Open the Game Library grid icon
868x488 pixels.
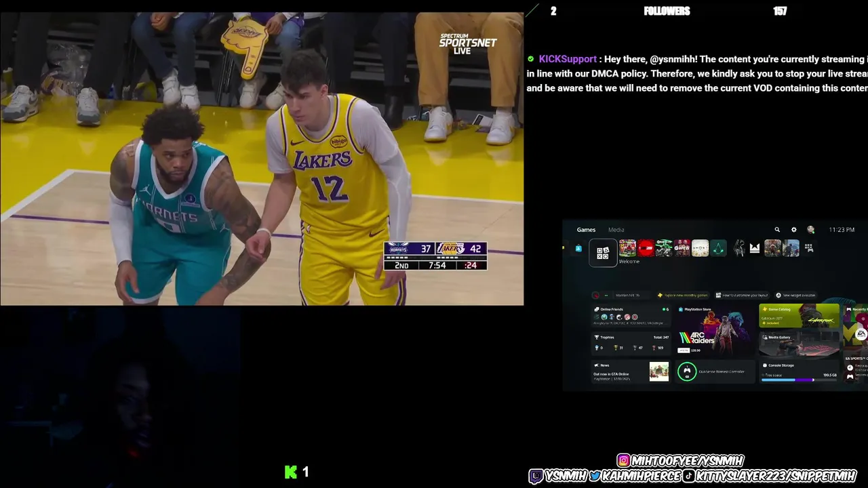point(809,248)
